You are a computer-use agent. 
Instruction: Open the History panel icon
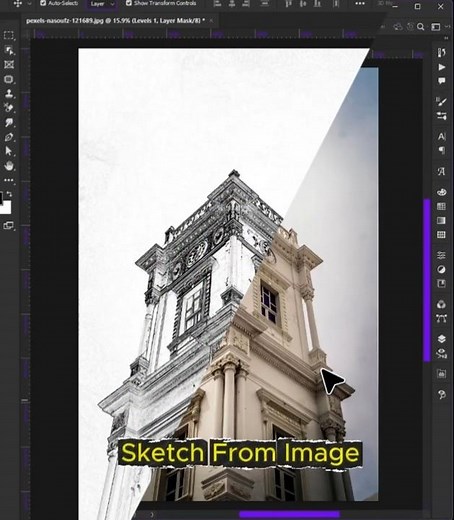(441, 52)
